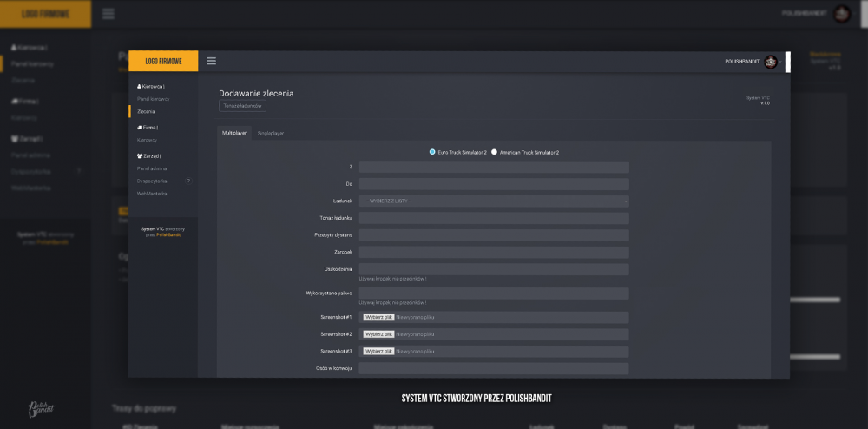Click the Dyspozytorka notification badge
The image size is (868, 429).
tap(188, 181)
